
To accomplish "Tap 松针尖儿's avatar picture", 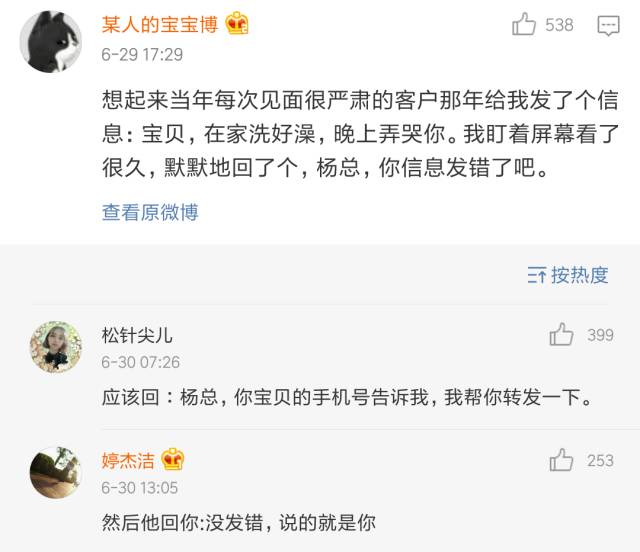I will (x=55, y=347).
